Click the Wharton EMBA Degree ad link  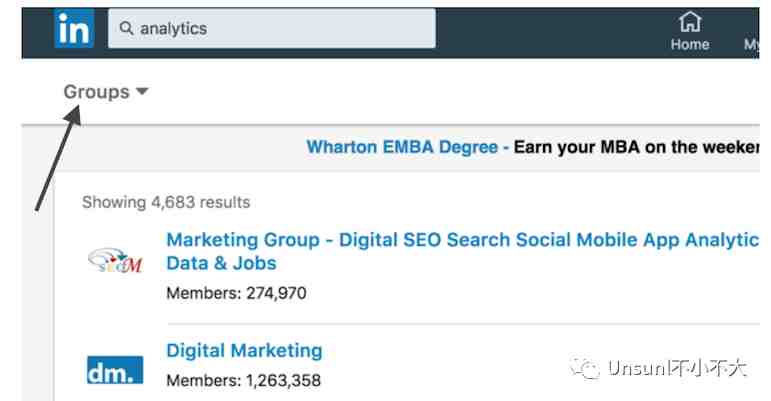pos(402,147)
